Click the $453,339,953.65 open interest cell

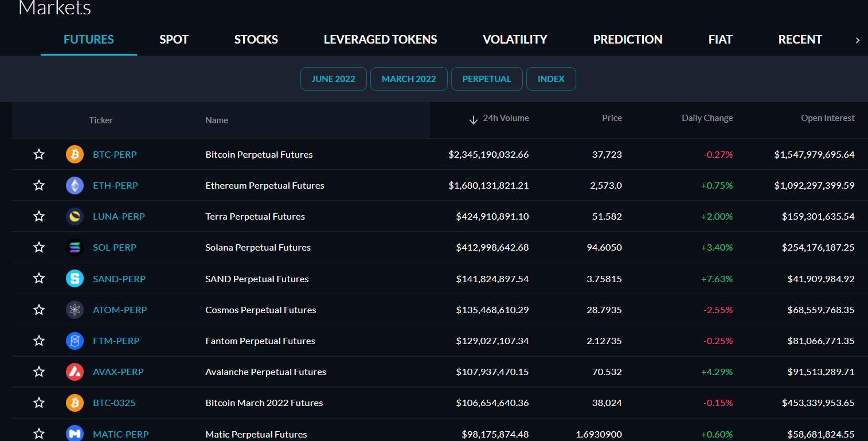coord(818,403)
